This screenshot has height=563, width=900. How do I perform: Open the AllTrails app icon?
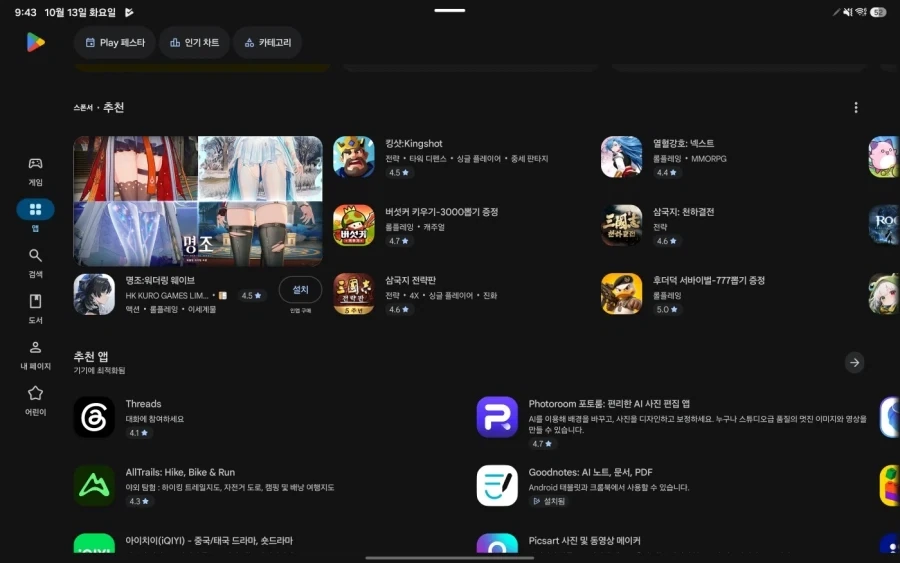click(94, 486)
